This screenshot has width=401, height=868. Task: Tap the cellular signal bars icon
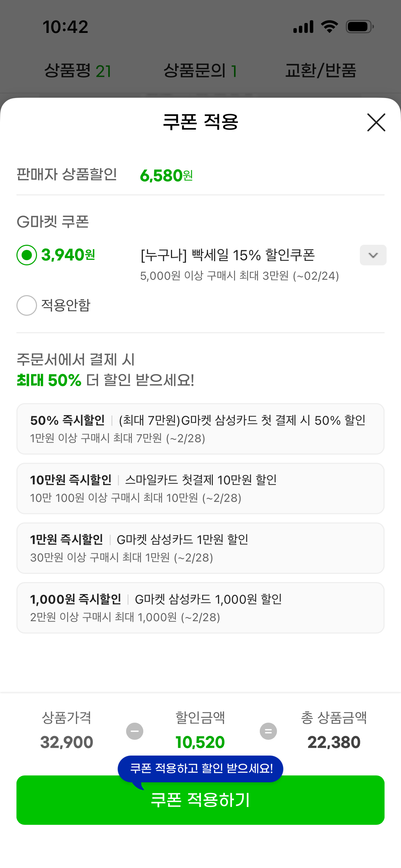tap(303, 27)
